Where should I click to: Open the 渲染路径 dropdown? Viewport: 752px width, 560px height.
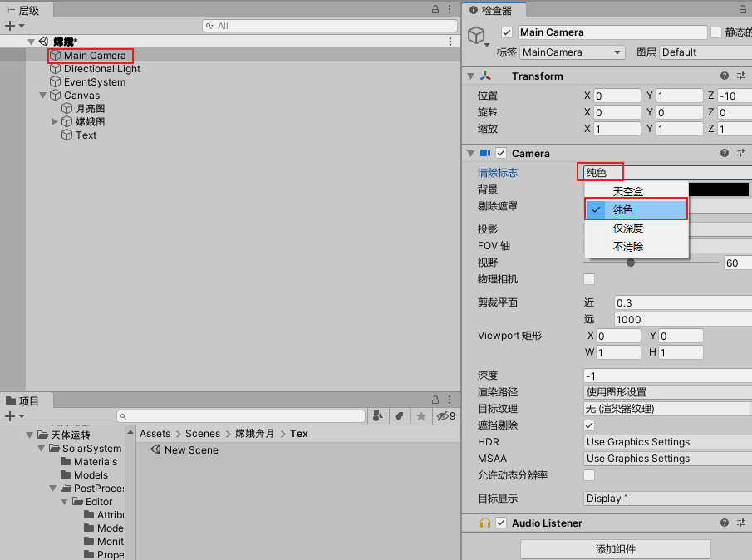point(667,392)
